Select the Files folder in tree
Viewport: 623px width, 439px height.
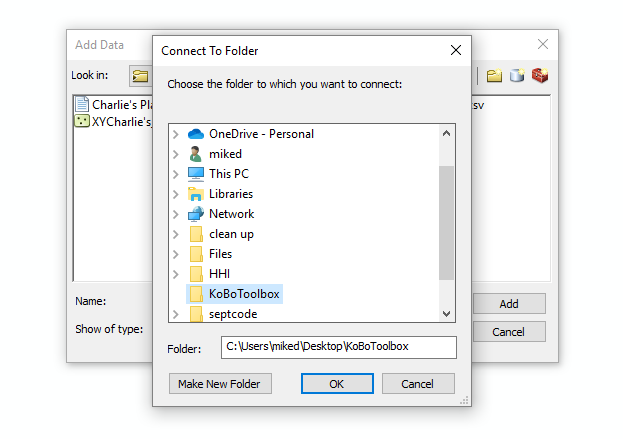pos(220,254)
